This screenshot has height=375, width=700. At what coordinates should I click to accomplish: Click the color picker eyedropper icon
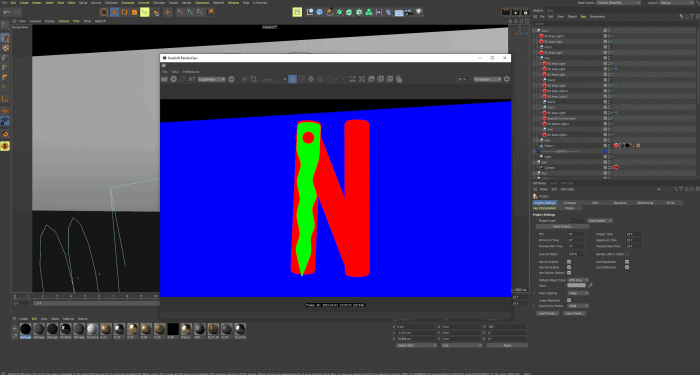[x=590, y=285]
